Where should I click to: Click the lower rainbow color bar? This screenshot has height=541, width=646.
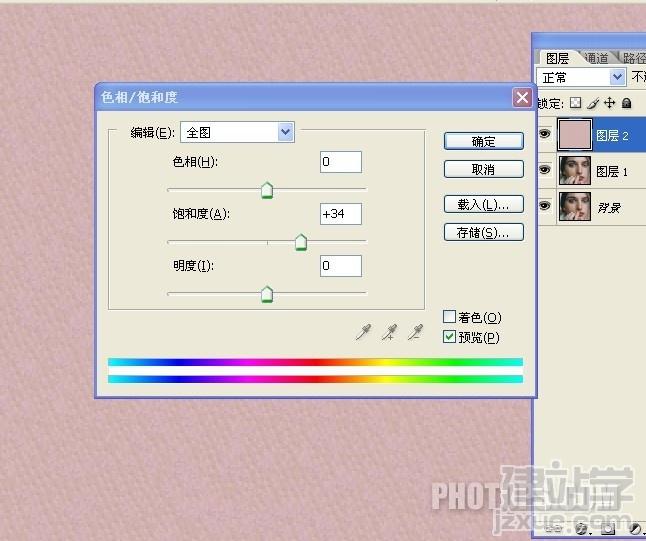315,379
